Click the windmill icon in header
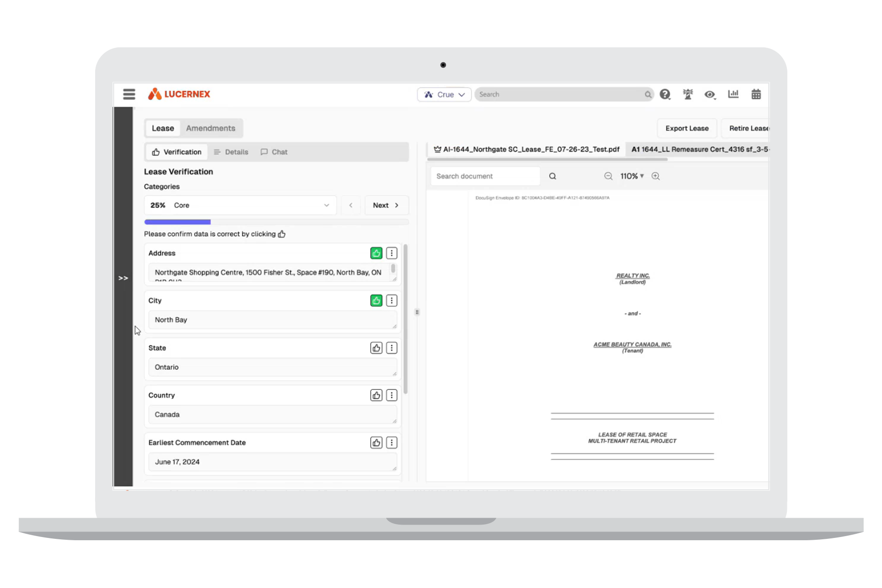The width and height of the screenshot is (882, 588). pos(688,94)
